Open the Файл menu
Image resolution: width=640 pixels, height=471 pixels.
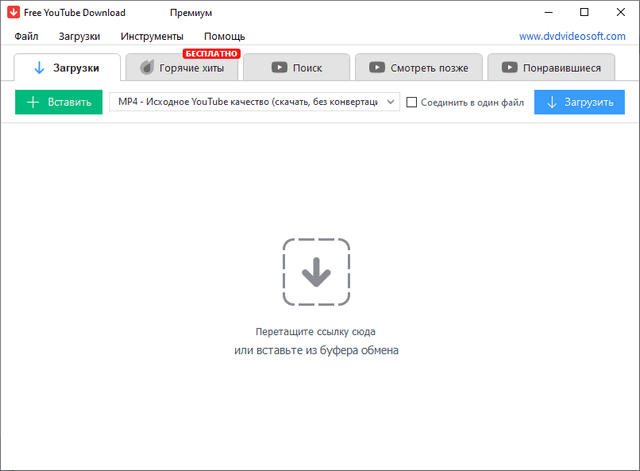27,36
